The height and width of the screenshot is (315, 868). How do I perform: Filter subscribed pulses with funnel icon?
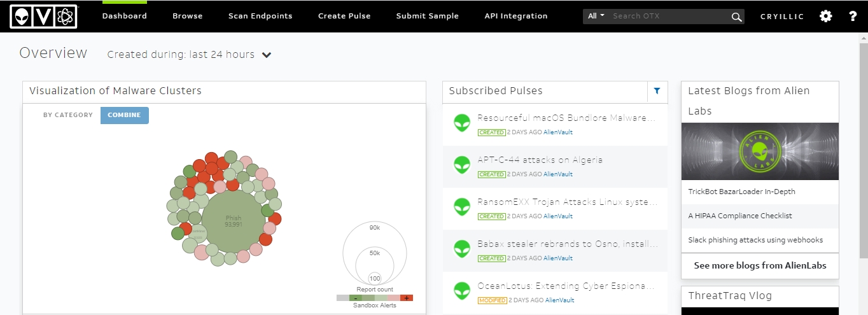[657, 91]
